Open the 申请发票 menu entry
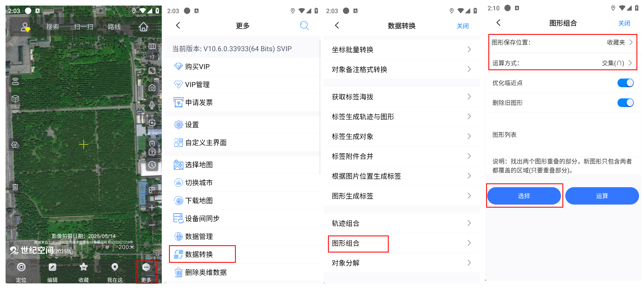The width and height of the screenshot is (644, 289). pyautogui.click(x=243, y=102)
